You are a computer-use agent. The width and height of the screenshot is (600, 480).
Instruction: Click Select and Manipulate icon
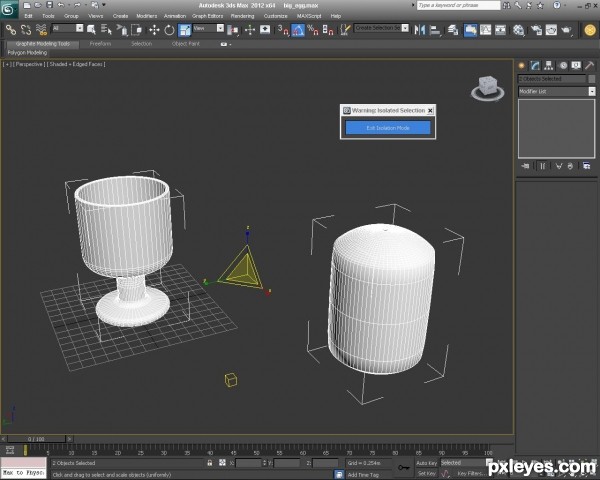pyautogui.click(x=250, y=29)
